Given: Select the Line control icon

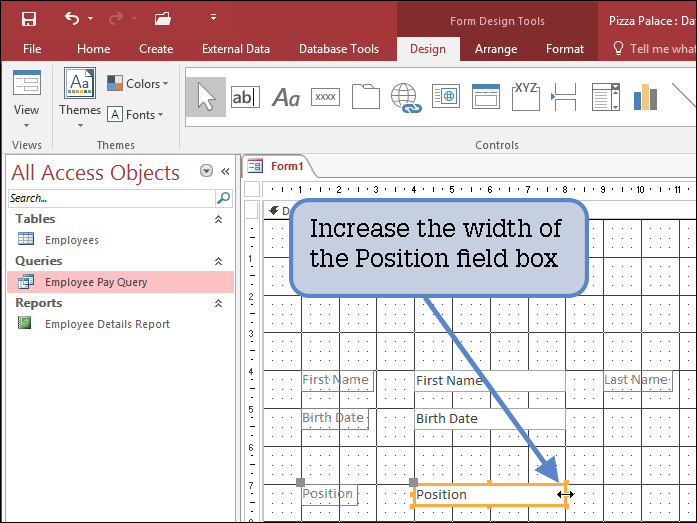Looking at the screenshot, I should (684, 95).
